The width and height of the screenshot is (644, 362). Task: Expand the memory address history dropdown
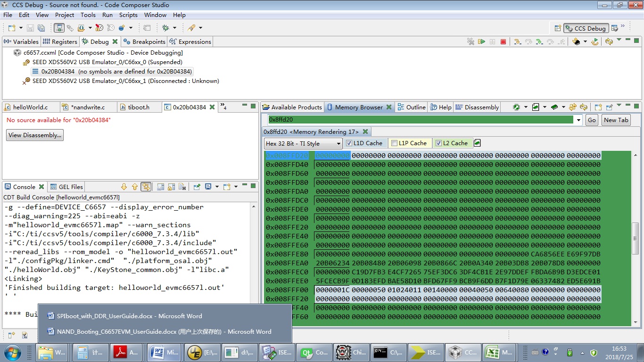[578, 120]
